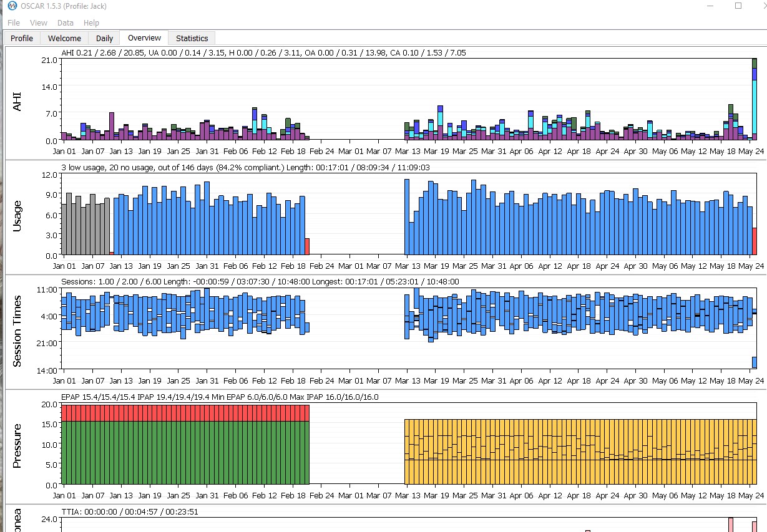Select the Overview tab
This screenshot has width=767, height=532.
(x=144, y=37)
